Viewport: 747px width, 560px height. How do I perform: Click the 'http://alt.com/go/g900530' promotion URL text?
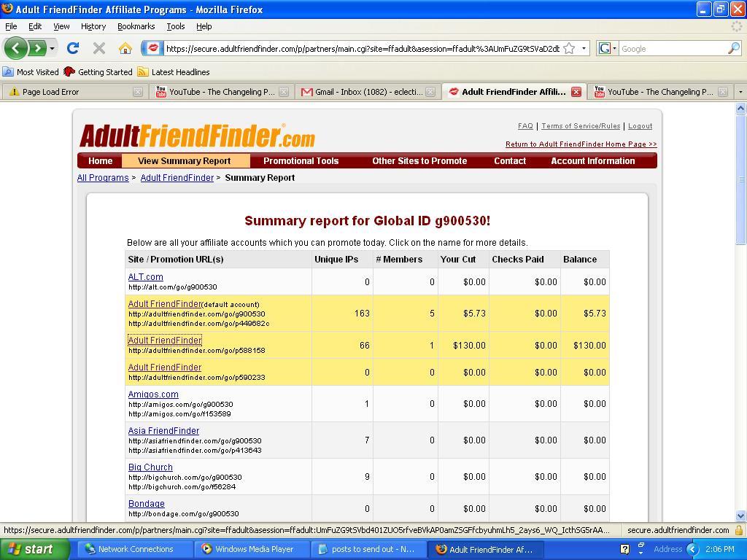tap(172, 287)
